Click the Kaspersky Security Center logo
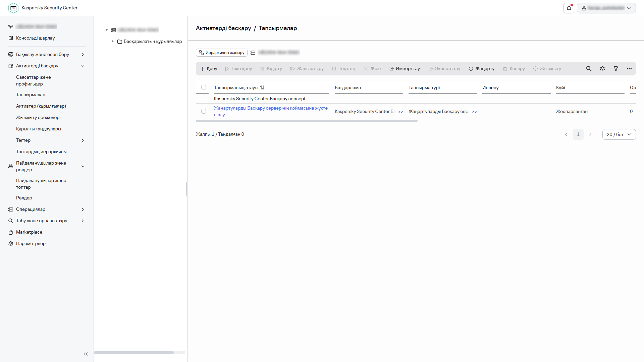This screenshot has height=362, width=644. click(x=13, y=8)
